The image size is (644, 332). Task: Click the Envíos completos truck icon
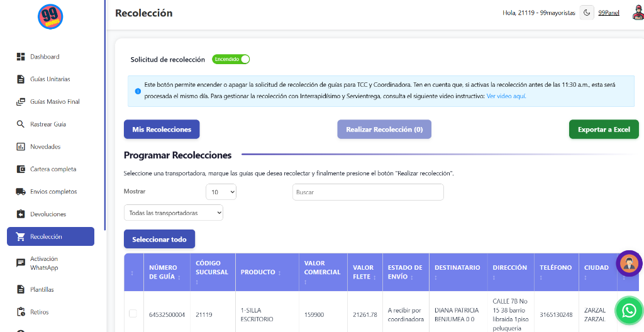point(21,192)
